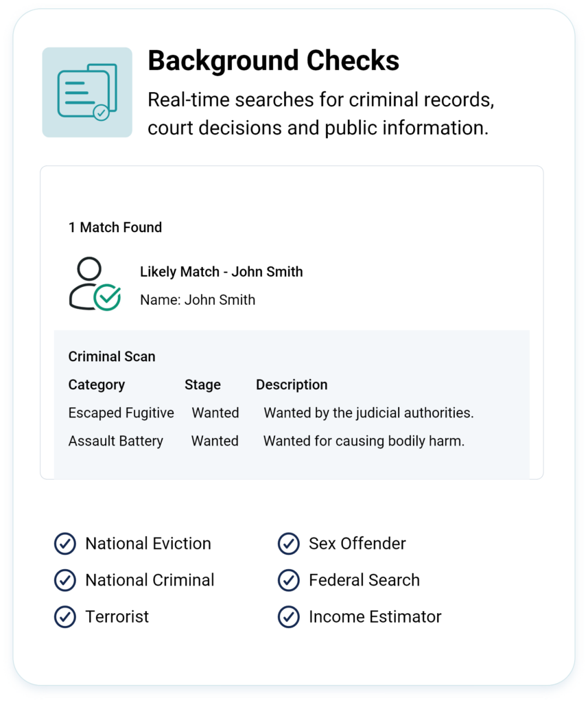Click the Description column header
The width and height of the screenshot is (588, 703).
tap(292, 384)
